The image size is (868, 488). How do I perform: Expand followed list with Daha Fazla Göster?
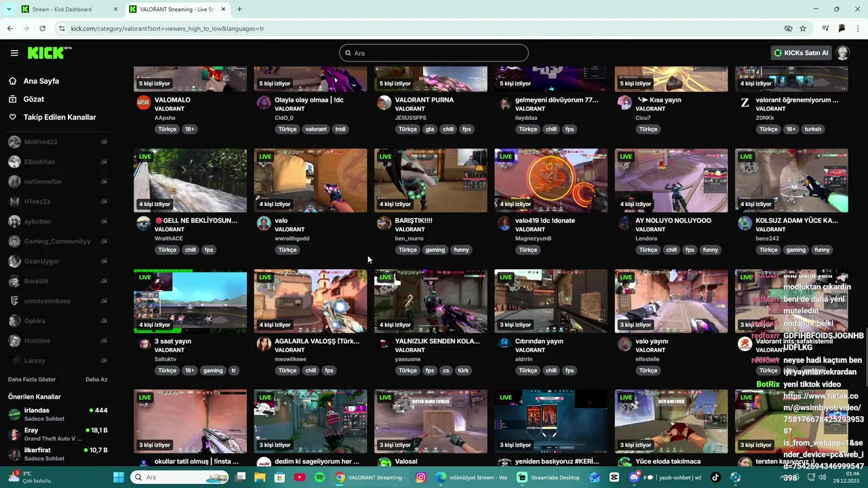click(x=32, y=380)
